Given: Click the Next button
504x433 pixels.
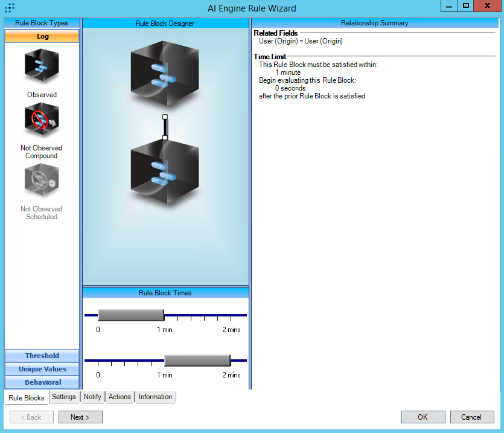Looking at the screenshot, I should coord(80,417).
